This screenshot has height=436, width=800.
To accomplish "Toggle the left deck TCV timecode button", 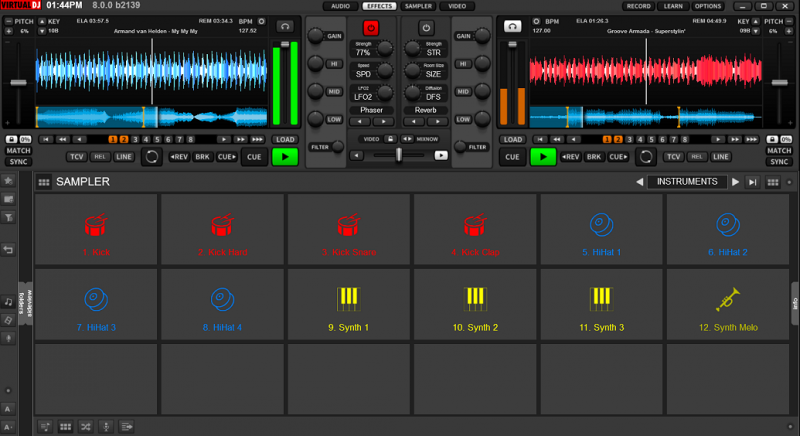I will click(x=77, y=157).
